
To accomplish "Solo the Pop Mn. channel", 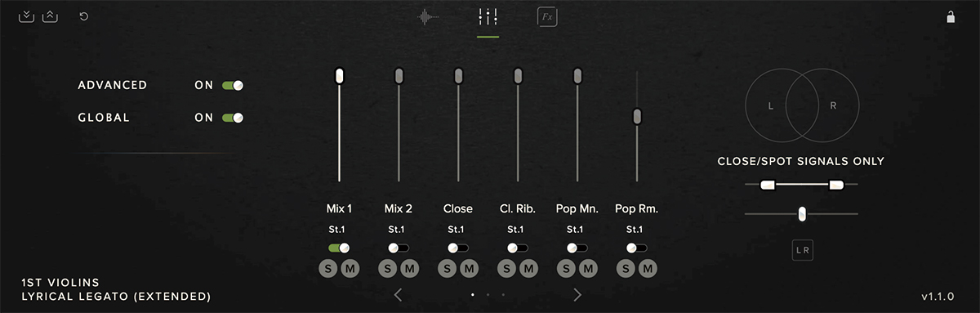I will (567, 268).
